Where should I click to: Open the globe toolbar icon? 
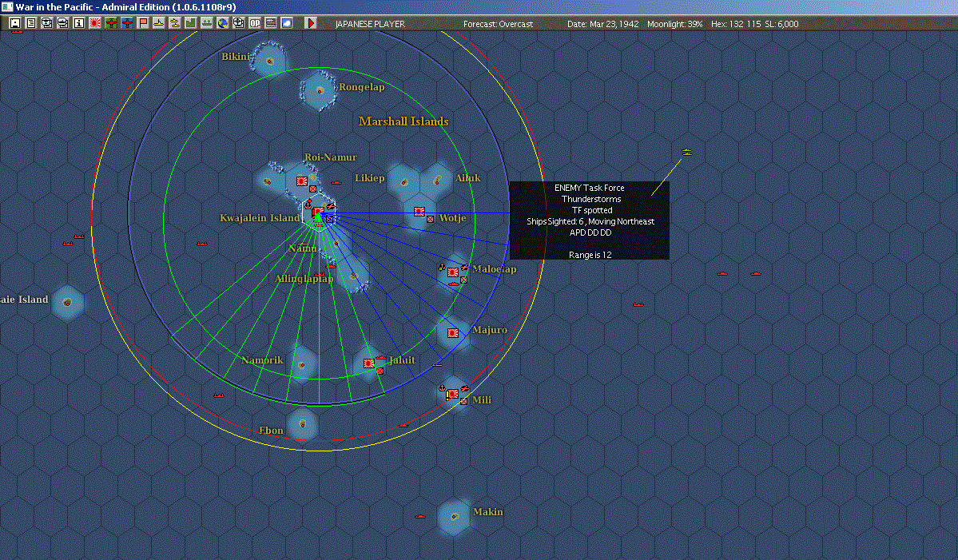222,23
